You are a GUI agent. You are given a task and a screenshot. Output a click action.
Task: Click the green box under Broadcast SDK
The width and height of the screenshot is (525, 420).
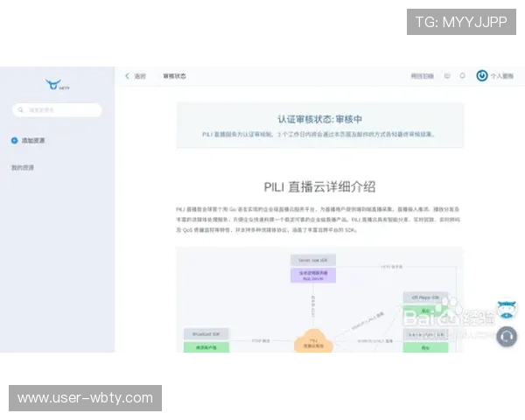[206, 347]
